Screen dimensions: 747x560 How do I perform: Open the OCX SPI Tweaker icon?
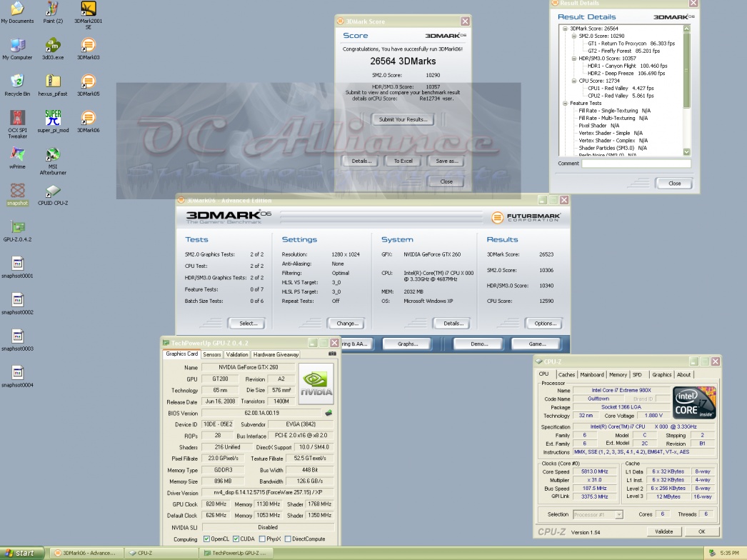pos(18,118)
